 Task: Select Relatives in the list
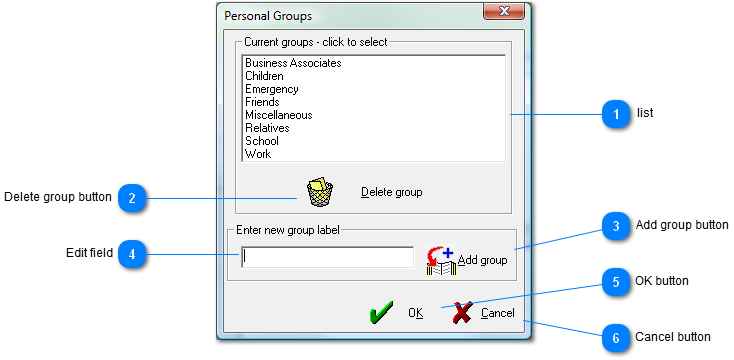tap(267, 128)
